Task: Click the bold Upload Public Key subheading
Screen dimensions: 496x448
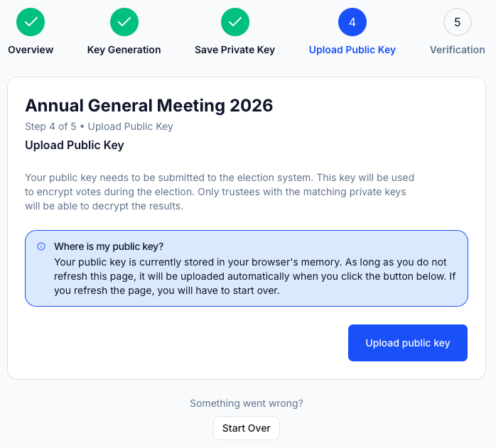Action: tap(75, 145)
